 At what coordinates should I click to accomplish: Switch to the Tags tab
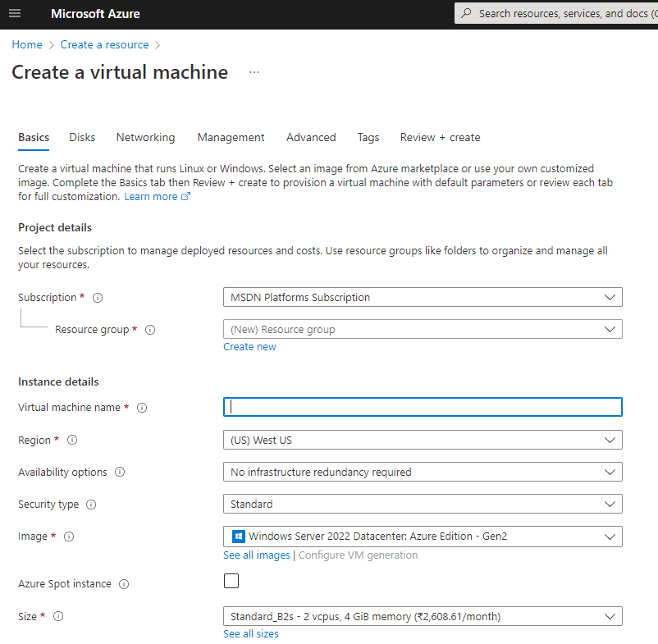pos(368,138)
